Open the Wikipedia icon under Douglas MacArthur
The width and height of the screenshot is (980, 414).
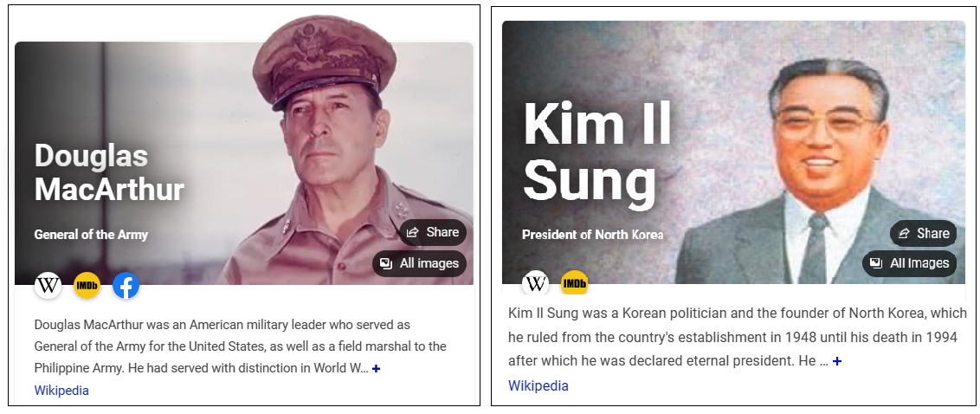pyautogui.click(x=48, y=286)
